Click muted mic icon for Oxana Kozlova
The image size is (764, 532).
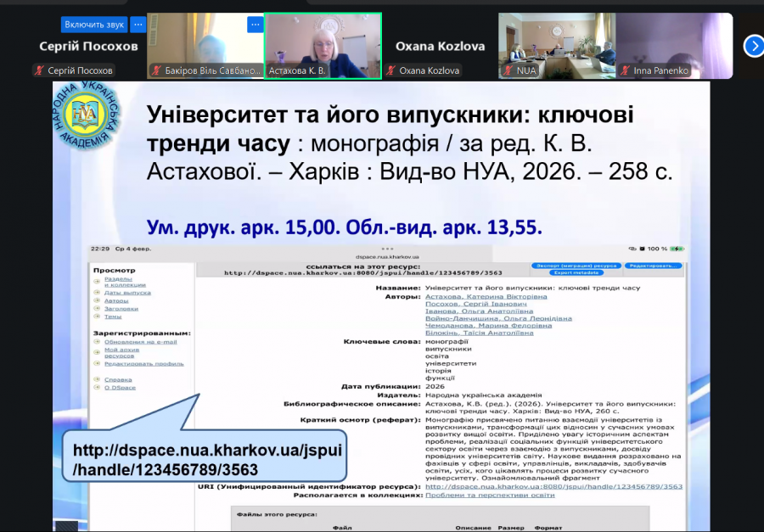(391, 70)
